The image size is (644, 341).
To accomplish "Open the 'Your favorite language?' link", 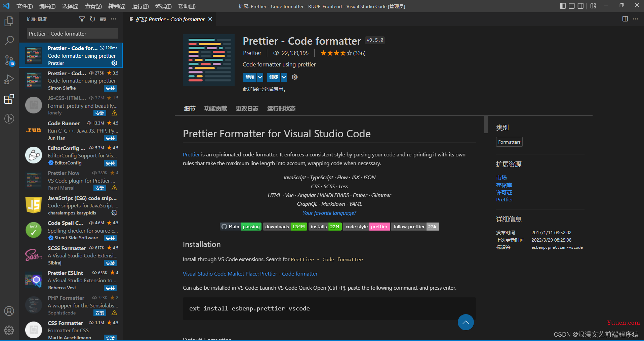I will click(x=329, y=213).
